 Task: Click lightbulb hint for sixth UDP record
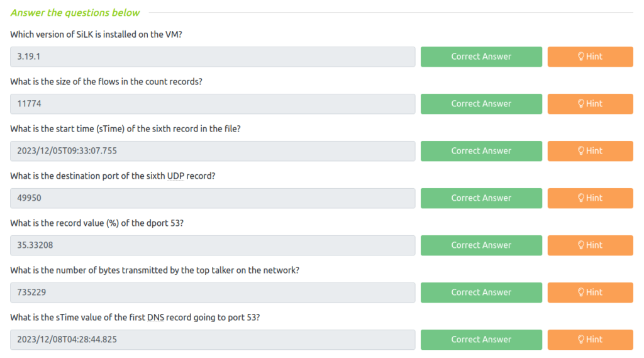tap(590, 198)
